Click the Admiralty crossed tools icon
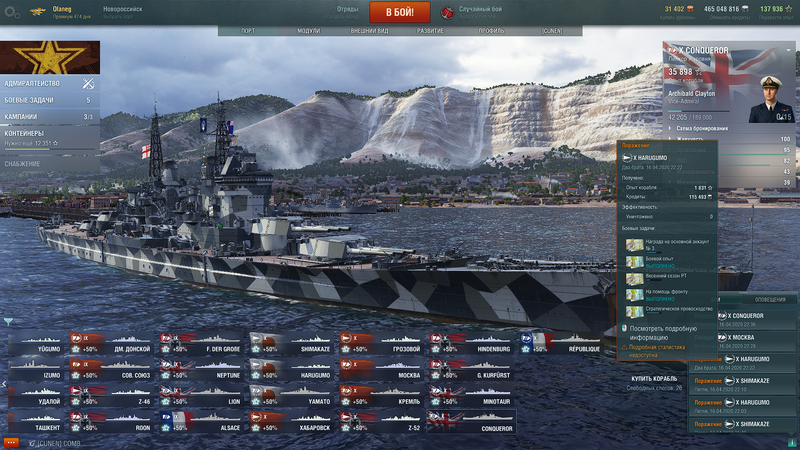 88,83
